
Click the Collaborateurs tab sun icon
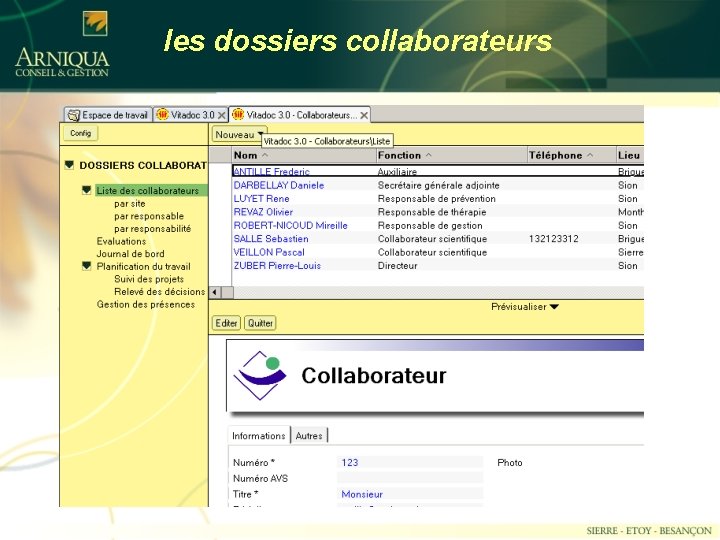tap(238, 115)
